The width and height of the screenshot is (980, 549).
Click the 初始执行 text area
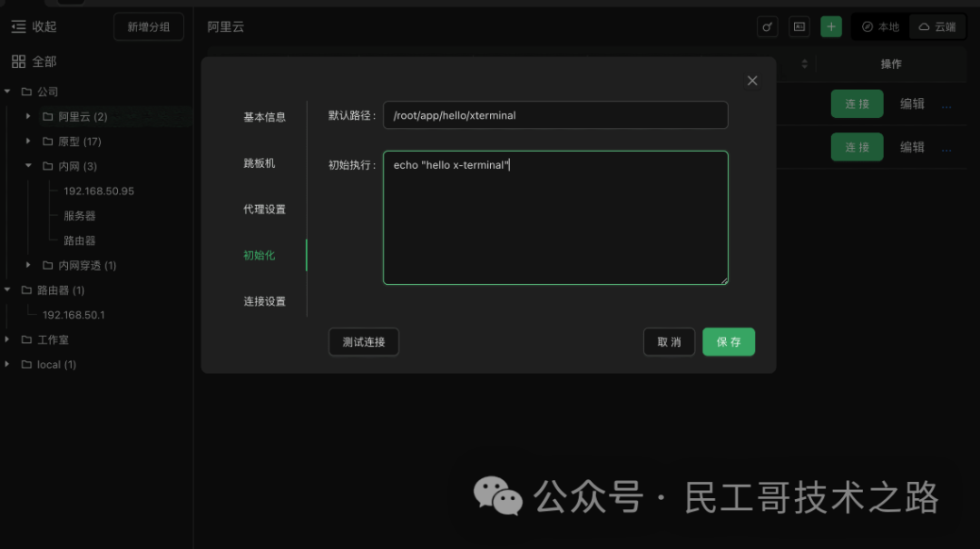555,218
